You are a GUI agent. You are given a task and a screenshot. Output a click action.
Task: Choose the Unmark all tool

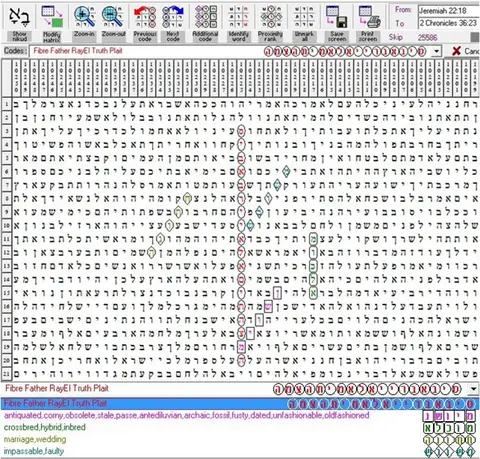304,23
